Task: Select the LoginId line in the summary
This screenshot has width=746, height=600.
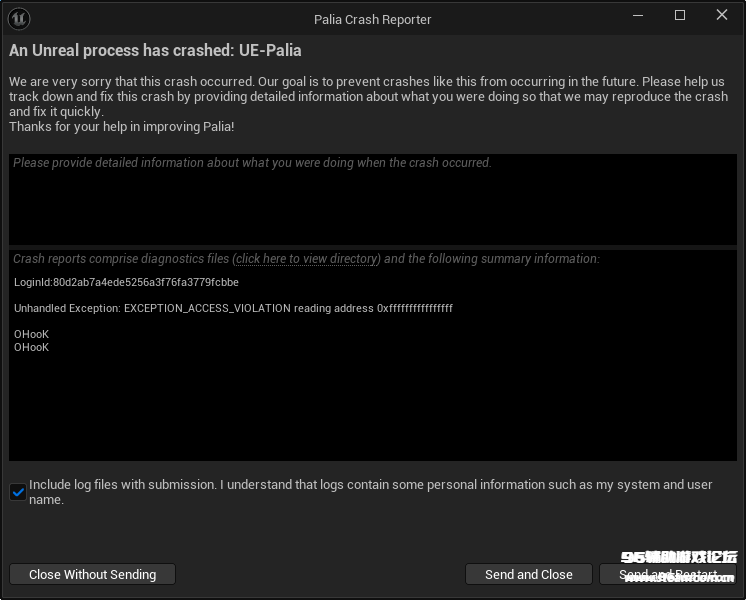Action: coord(126,283)
